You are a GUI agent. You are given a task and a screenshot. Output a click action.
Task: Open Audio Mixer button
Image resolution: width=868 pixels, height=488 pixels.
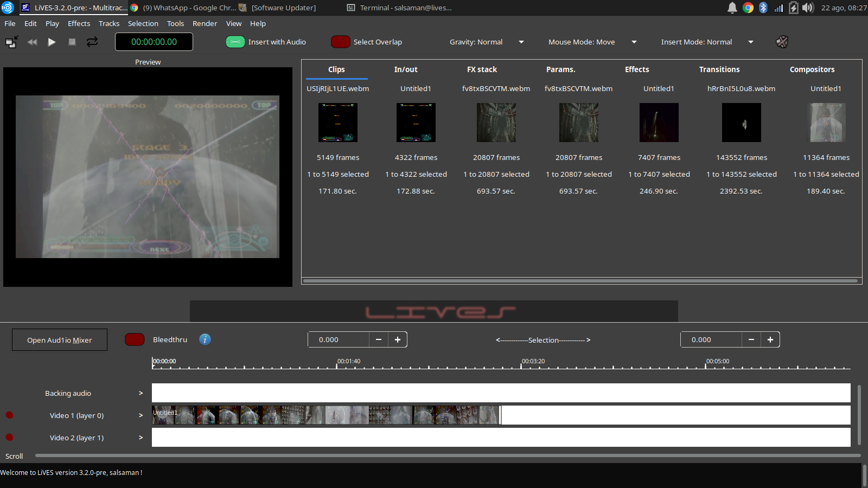pyautogui.click(x=60, y=340)
